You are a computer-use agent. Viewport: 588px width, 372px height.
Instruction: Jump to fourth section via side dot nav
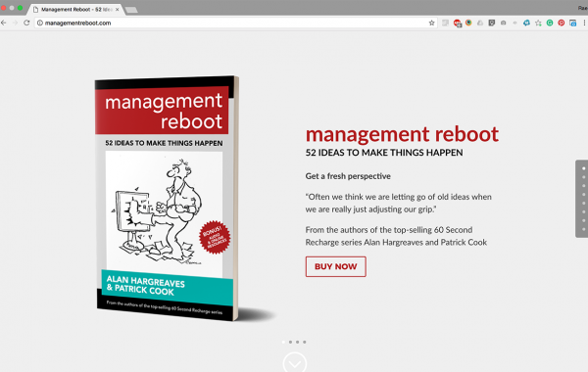[583, 195]
